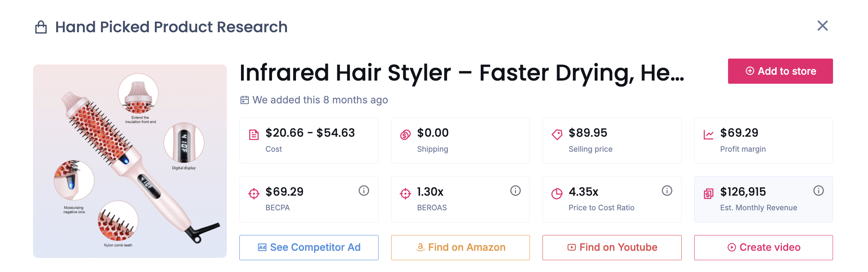Click the shopping bag icon near the title
This screenshot has height=272, width=868.
pos(40,26)
